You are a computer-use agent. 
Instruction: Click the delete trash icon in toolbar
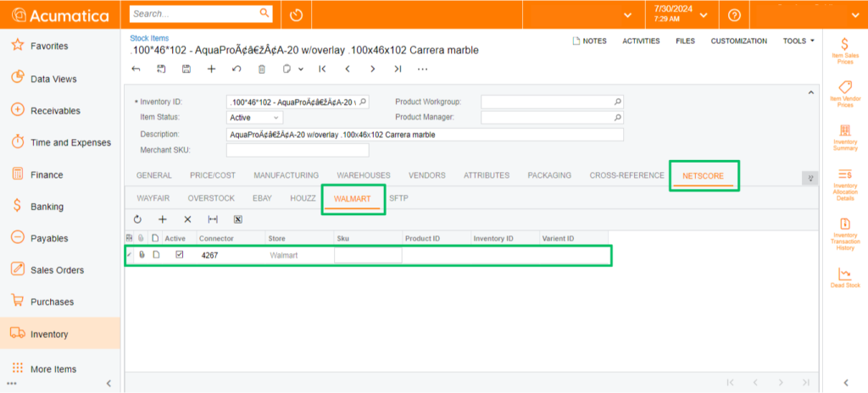click(262, 69)
